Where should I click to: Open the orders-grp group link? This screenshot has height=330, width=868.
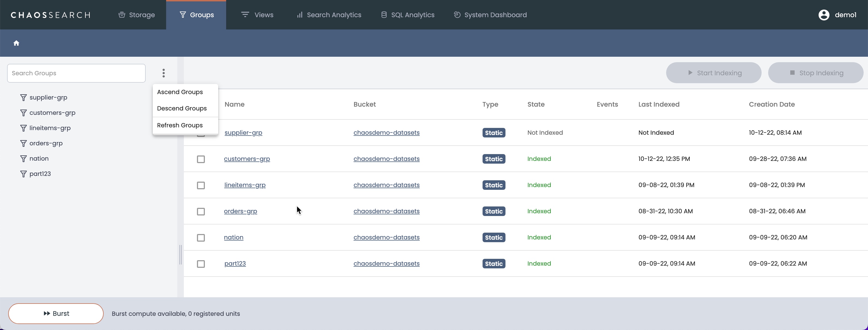[240, 211]
